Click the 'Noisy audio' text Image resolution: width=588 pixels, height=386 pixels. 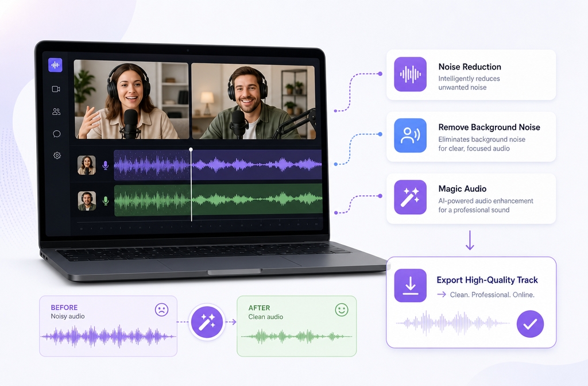[x=68, y=316]
